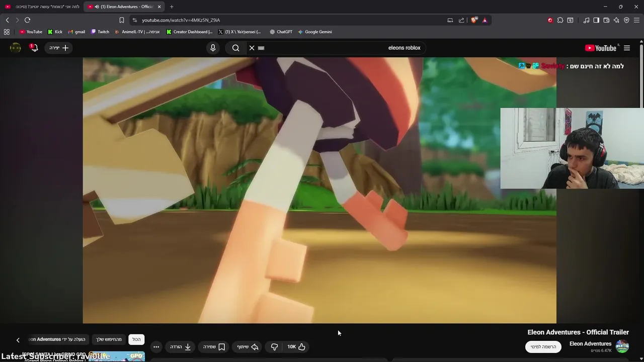Open more actions three-dot menu
The width and height of the screenshot is (644, 362).
(156, 346)
